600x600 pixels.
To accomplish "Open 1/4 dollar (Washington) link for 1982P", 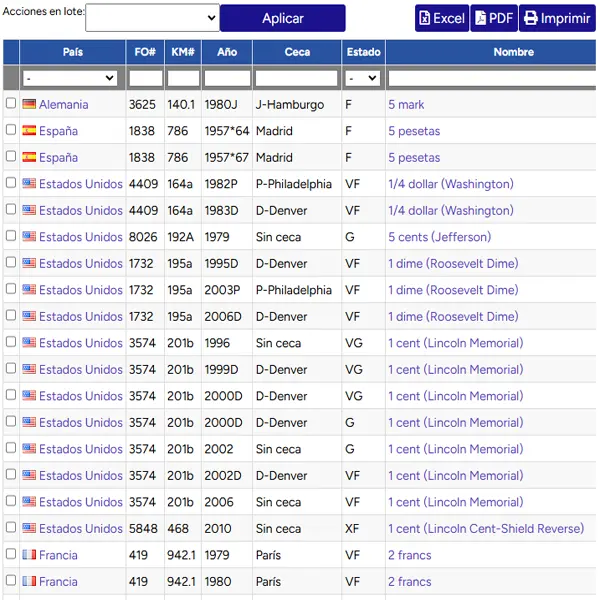I will point(451,184).
